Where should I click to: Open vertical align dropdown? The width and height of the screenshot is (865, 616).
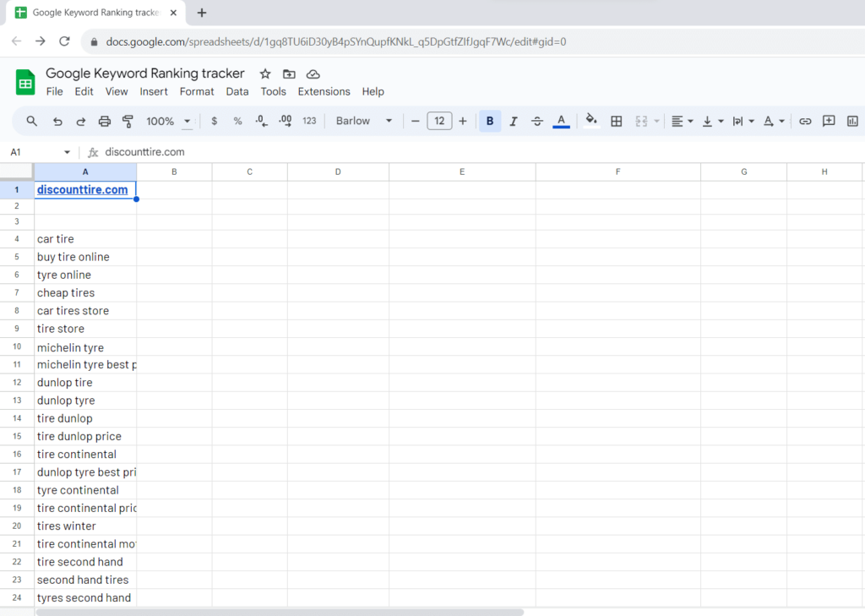pos(713,121)
